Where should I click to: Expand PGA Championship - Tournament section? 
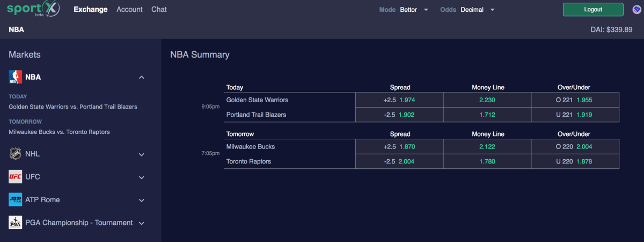142,223
